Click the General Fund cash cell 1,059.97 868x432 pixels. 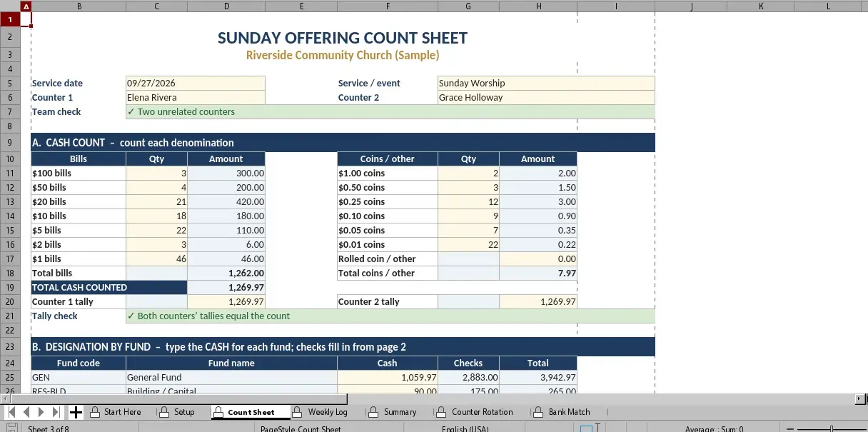coord(388,378)
